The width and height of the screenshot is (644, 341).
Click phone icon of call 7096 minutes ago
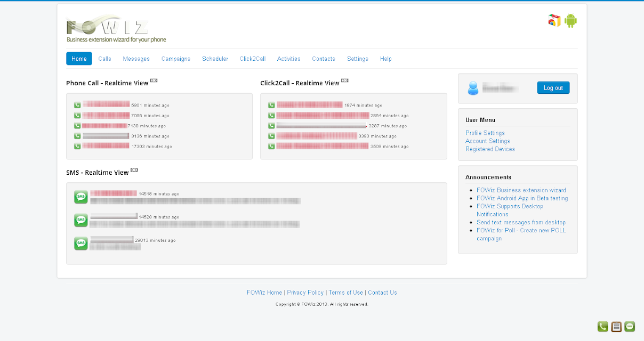pos(77,115)
